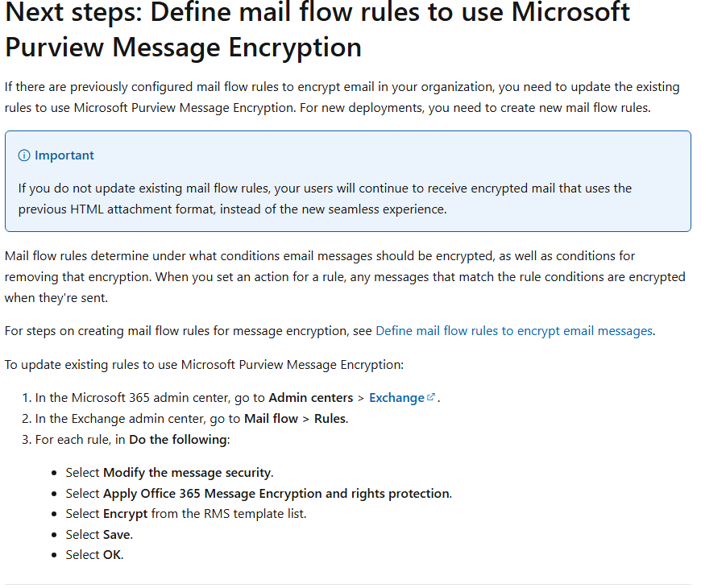Screen dimensions: 726x588
Task: Click bold text Do the following
Action: coord(178,439)
